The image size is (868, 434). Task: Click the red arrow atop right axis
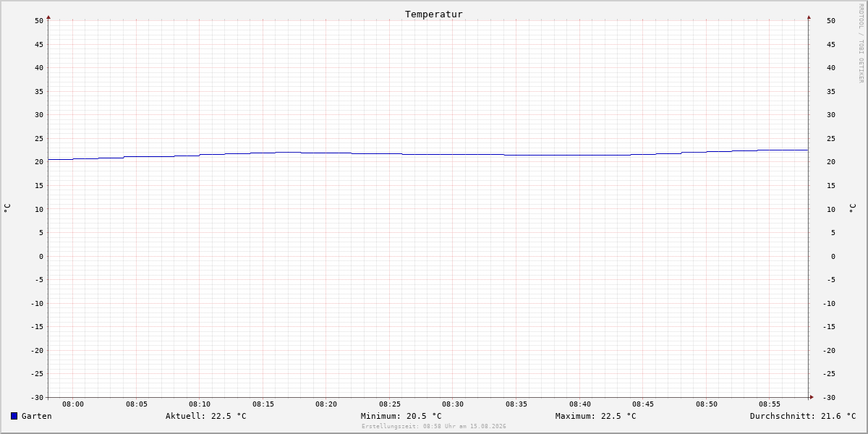pos(809,17)
